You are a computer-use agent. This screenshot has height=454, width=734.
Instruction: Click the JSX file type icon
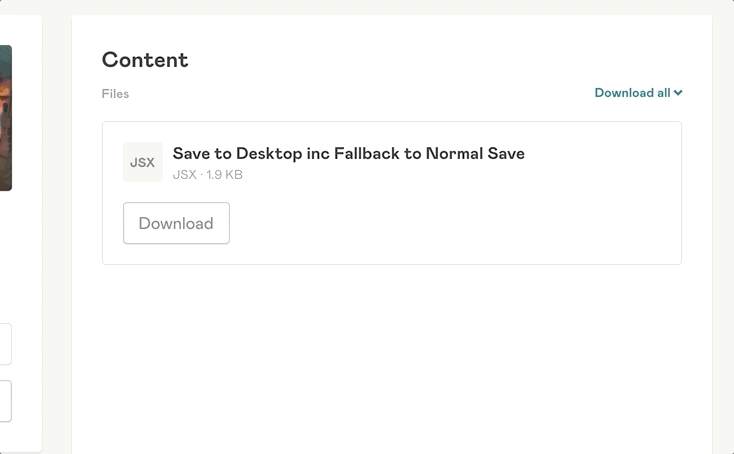[x=142, y=162]
